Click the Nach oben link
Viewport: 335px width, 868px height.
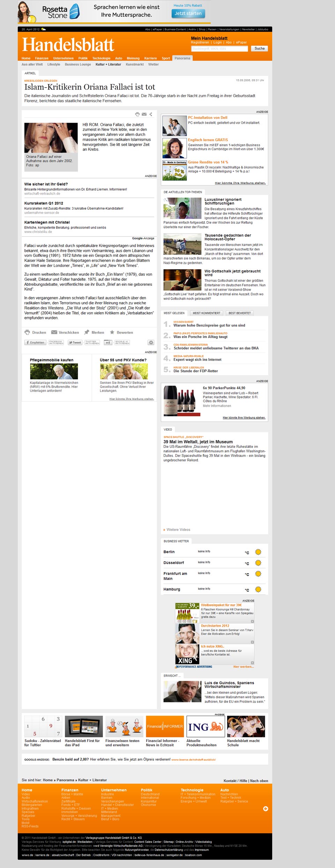(x=259, y=781)
